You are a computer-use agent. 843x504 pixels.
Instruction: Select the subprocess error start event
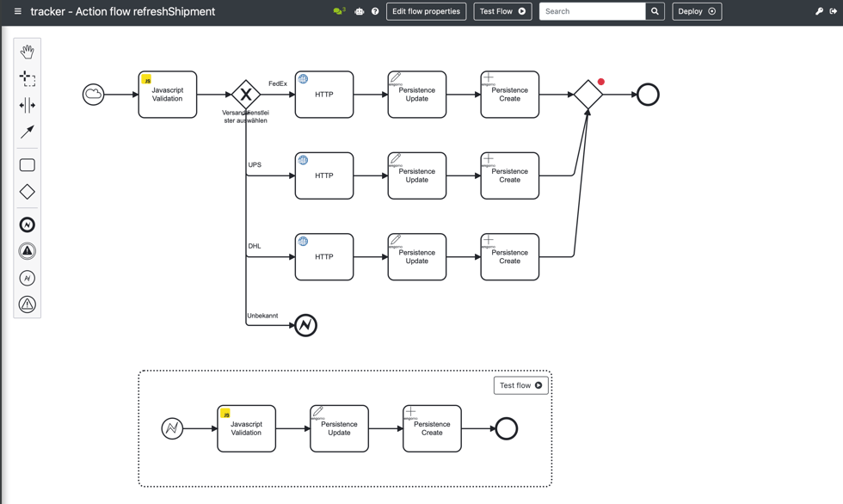172,429
